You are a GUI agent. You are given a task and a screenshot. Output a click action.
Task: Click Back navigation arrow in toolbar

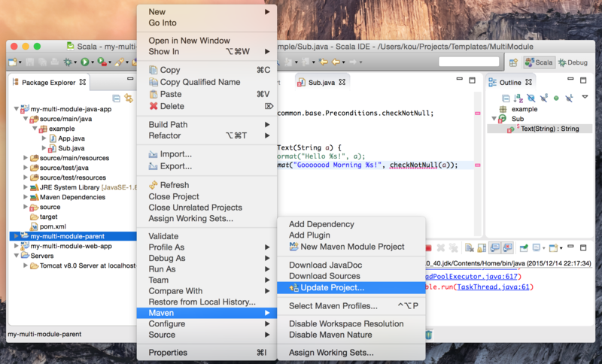[x=336, y=62]
